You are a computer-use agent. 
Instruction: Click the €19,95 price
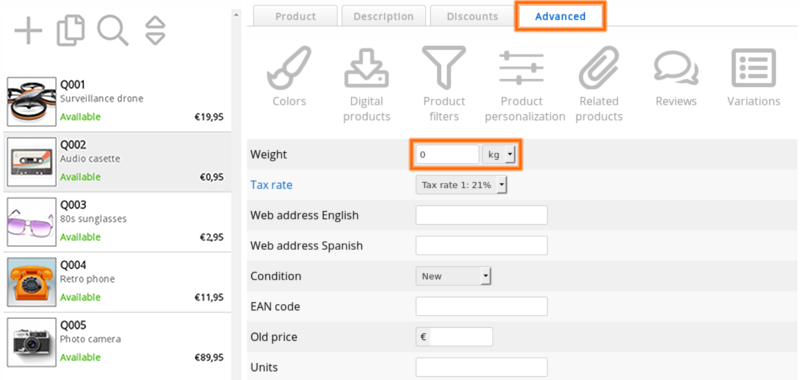pyautogui.click(x=209, y=117)
